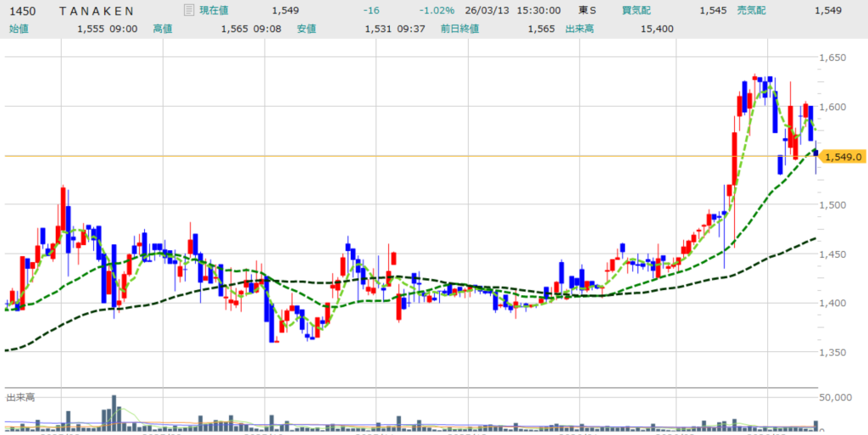Click the TANAKEN stock name
Viewport: 868px width, 435px height.
[97, 10]
